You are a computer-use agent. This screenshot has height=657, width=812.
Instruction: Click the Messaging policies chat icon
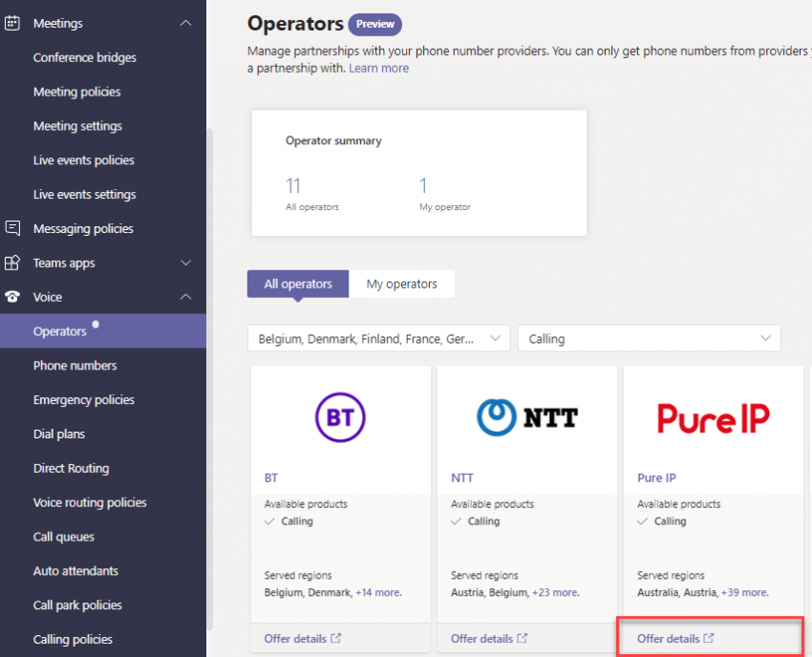point(13,228)
